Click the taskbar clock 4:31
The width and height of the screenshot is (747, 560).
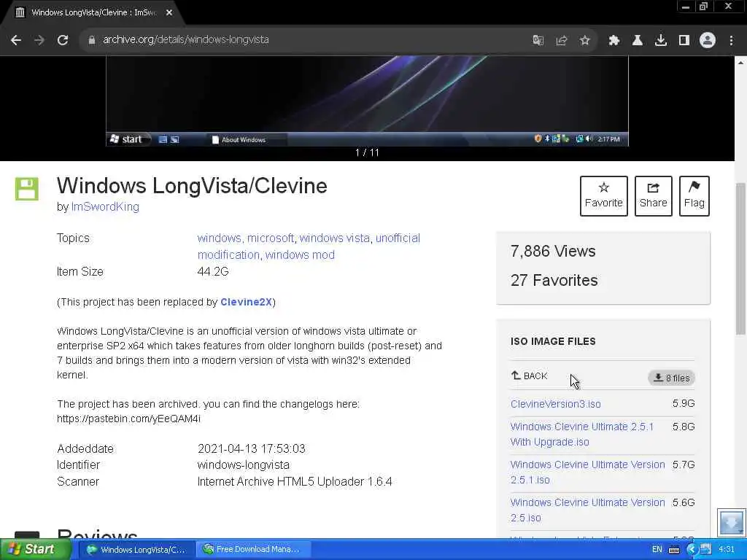coord(727,550)
